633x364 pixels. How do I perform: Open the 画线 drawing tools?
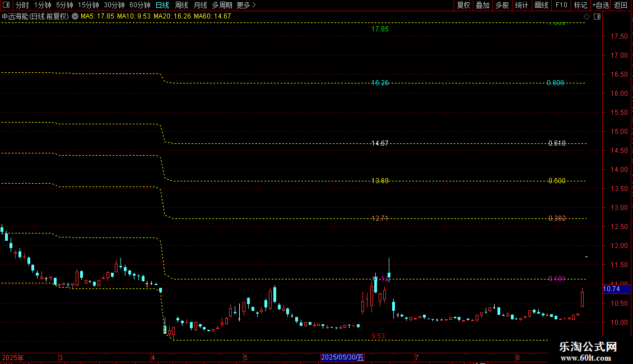(x=541, y=5)
